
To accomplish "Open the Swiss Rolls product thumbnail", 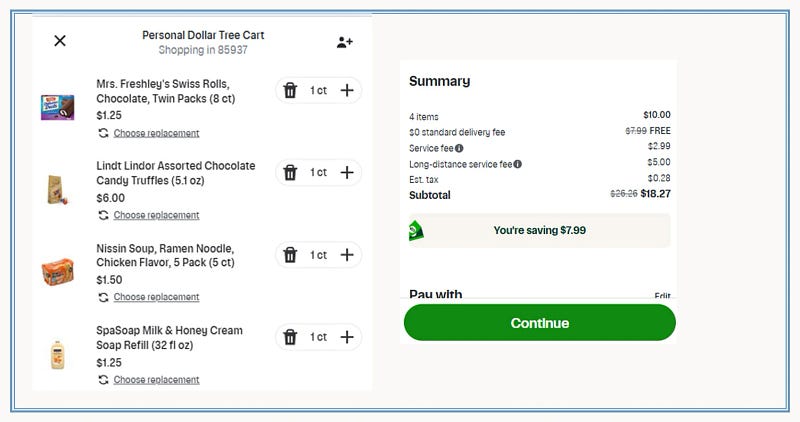I will click(57, 107).
